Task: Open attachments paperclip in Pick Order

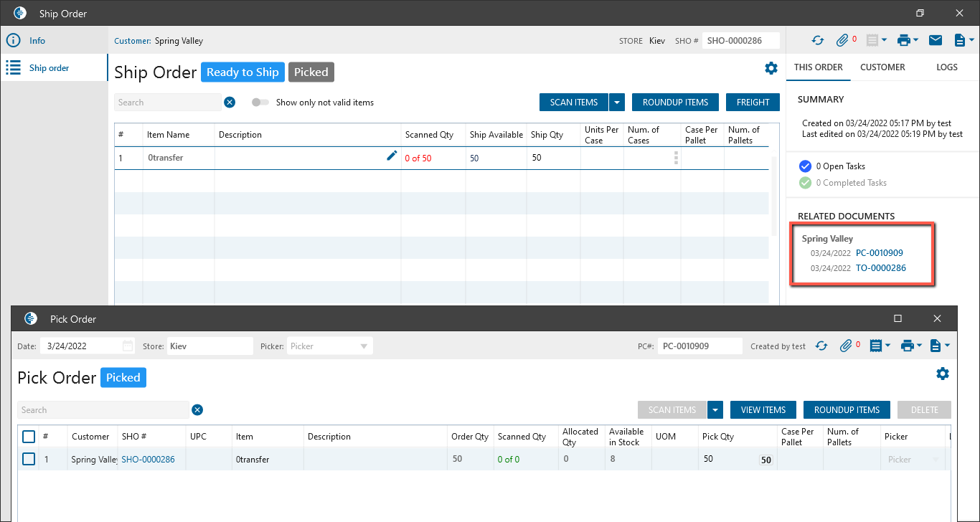Action: (847, 346)
